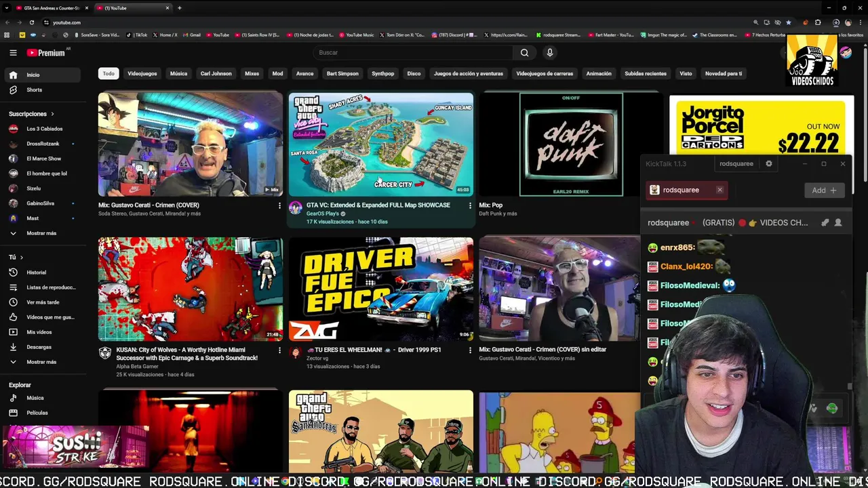Select the Videojuegos filter chip
This screenshot has height=488, width=868.
tap(142, 73)
